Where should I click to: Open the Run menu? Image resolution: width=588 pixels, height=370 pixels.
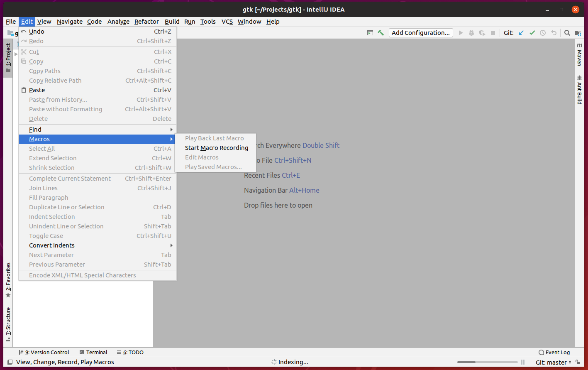(x=190, y=22)
